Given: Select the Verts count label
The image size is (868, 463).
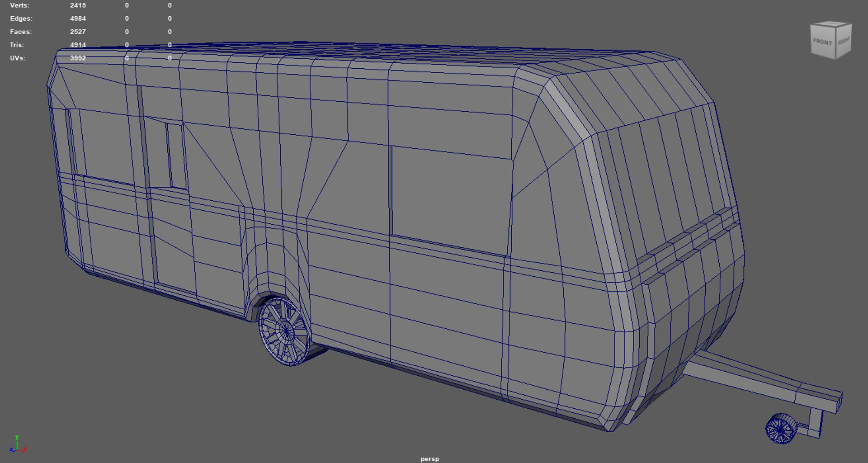Looking at the screenshot, I should [19, 5].
